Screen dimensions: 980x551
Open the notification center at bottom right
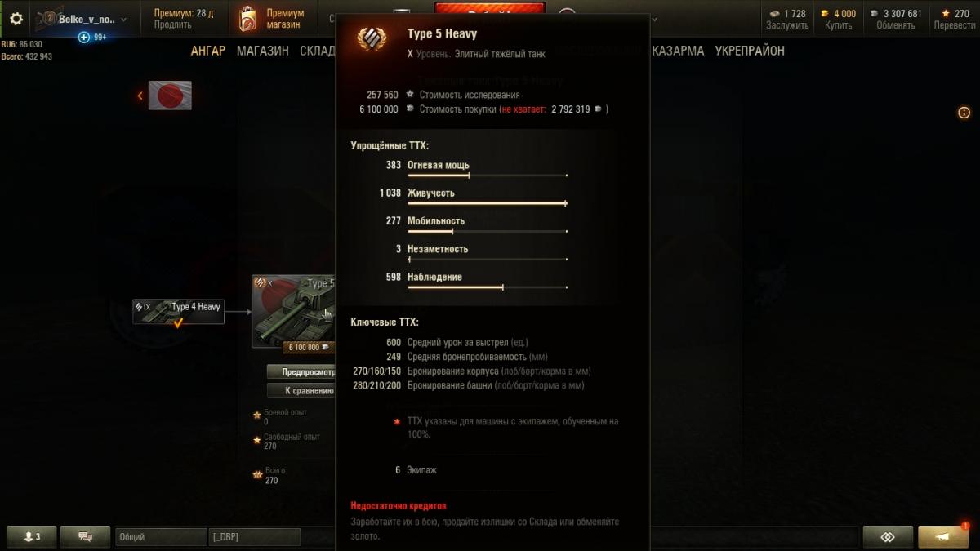click(x=943, y=536)
